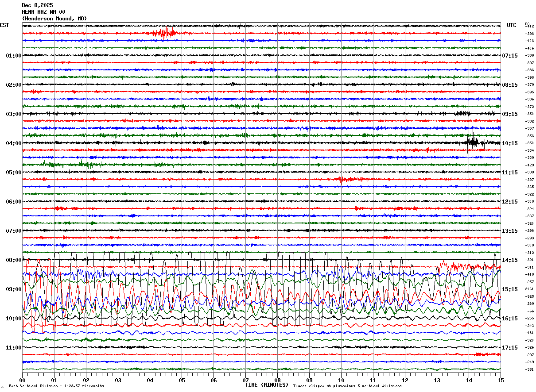Click the traces clipped footnote text

[347, 386]
